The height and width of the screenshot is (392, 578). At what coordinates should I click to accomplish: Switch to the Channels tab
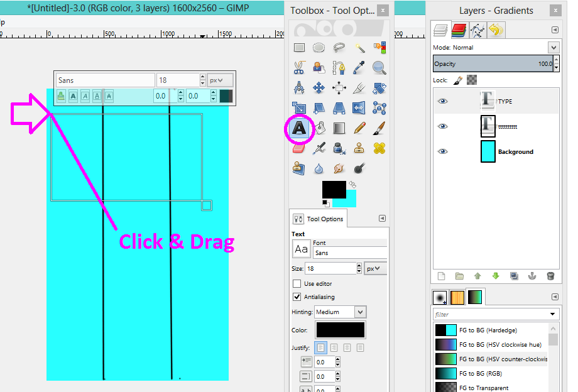click(459, 30)
